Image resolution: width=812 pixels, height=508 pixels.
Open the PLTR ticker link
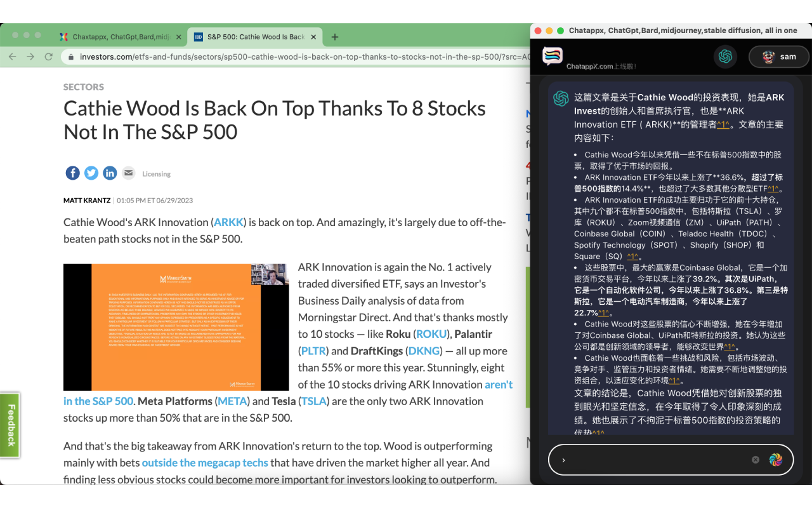tap(313, 351)
